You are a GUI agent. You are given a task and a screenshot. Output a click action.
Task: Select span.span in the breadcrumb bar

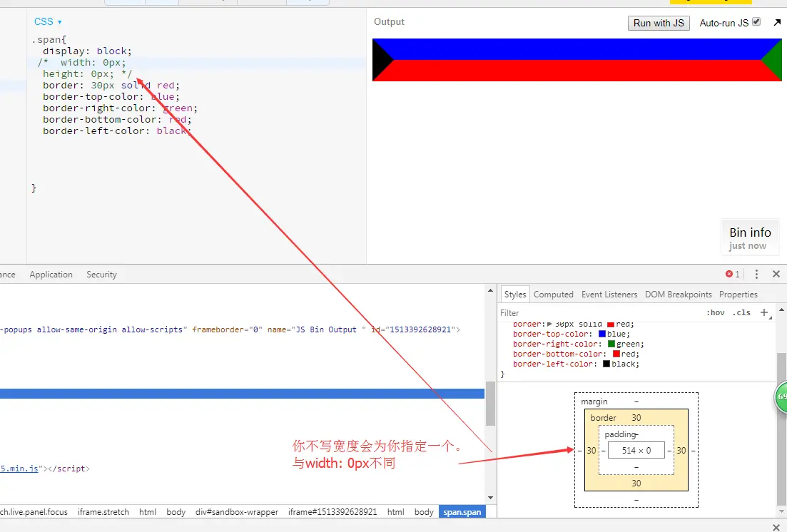[462, 512]
